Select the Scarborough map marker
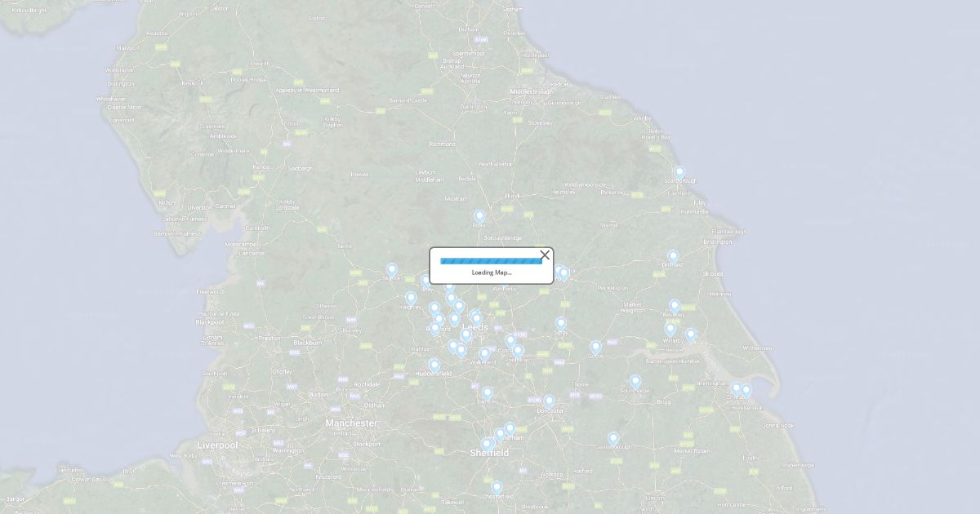The image size is (980, 514). tap(679, 173)
